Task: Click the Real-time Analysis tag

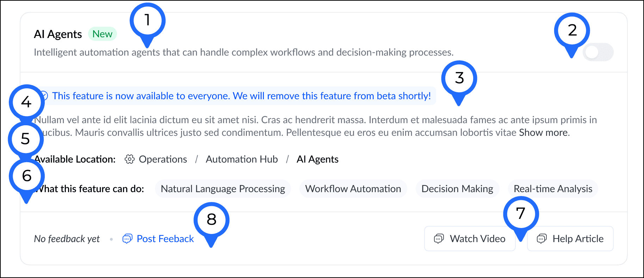Action: [x=553, y=189]
